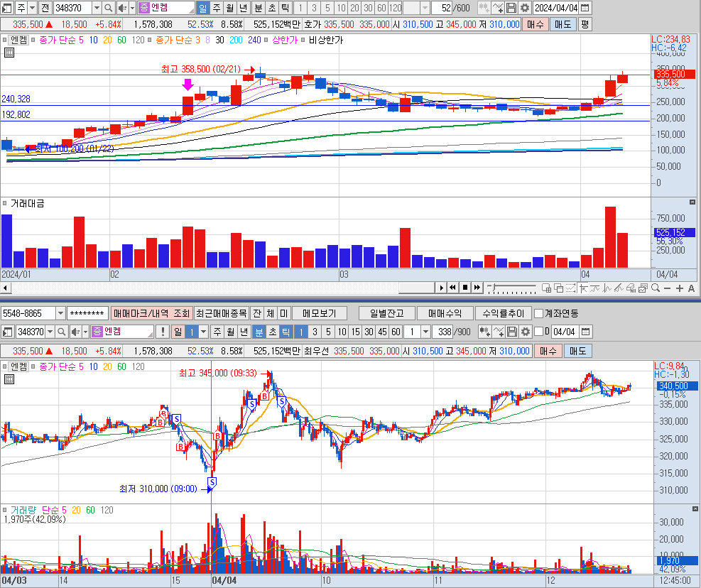Screen dimensions: 701x588
Task: Toggle the 계좌연동 checkbox
Action: click(539, 313)
